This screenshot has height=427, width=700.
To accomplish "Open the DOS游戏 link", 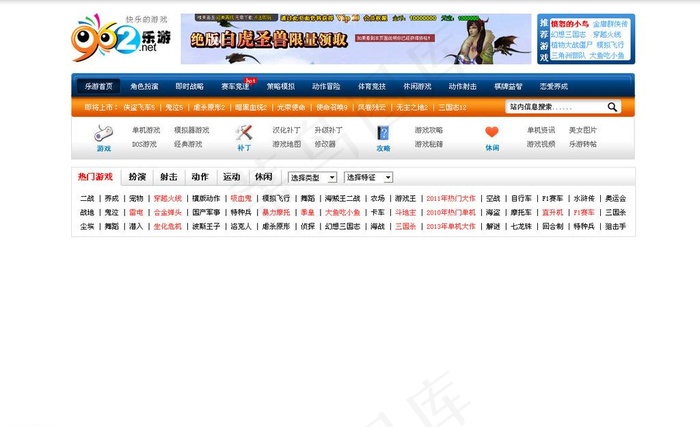I will 144,144.
